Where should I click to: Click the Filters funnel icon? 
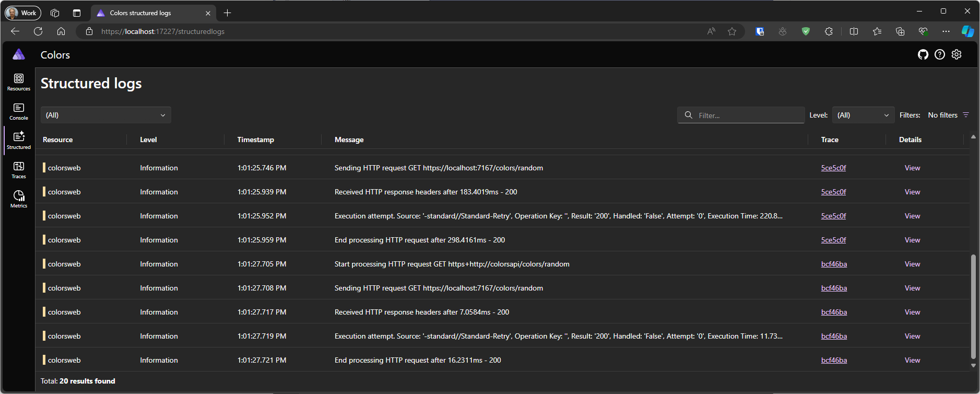coord(966,115)
